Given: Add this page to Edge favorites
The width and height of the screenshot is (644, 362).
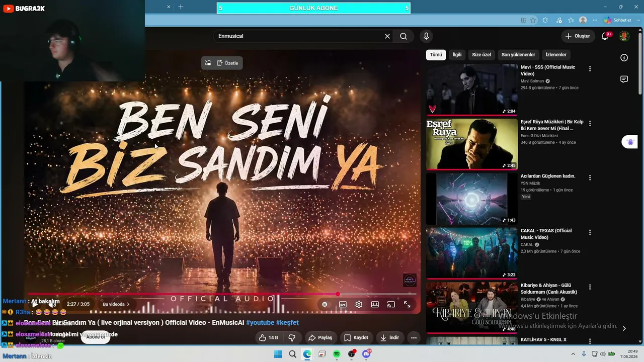Looking at the screenshot, I should (x=533, y=20).
